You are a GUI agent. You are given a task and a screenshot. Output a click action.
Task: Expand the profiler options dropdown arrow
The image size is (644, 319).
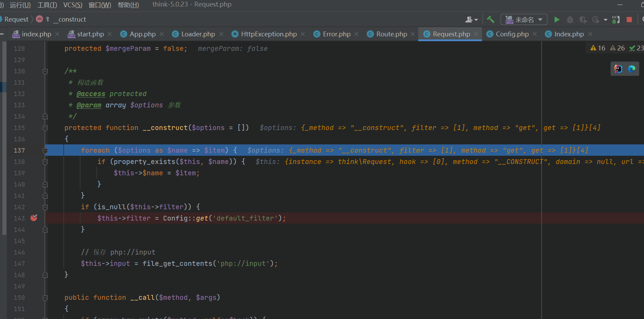[x=605, y=20]
